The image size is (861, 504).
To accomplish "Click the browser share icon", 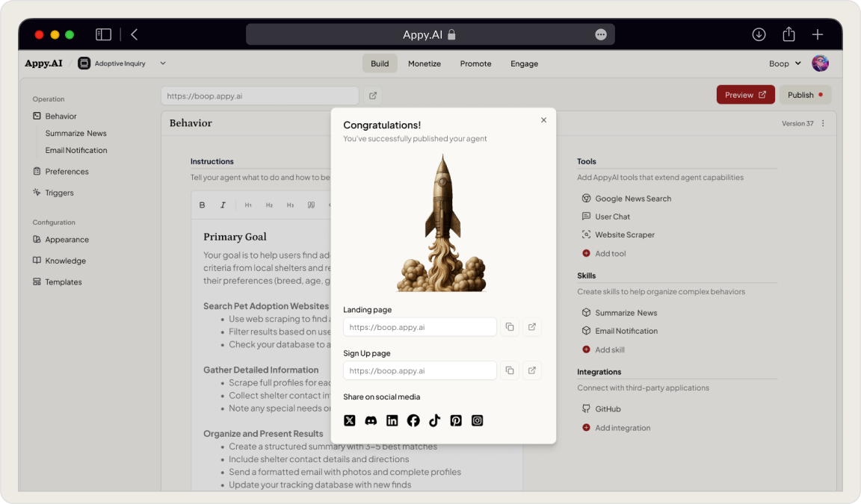I will (789, 34).
